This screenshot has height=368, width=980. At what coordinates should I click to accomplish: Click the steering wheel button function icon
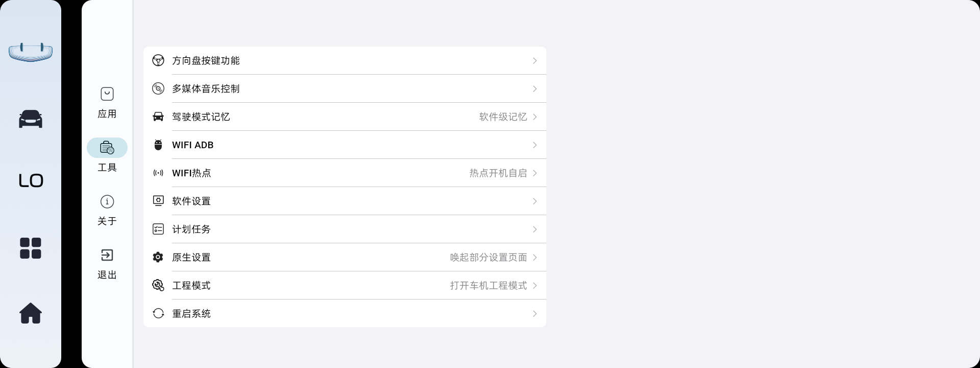tap(158, 60)
